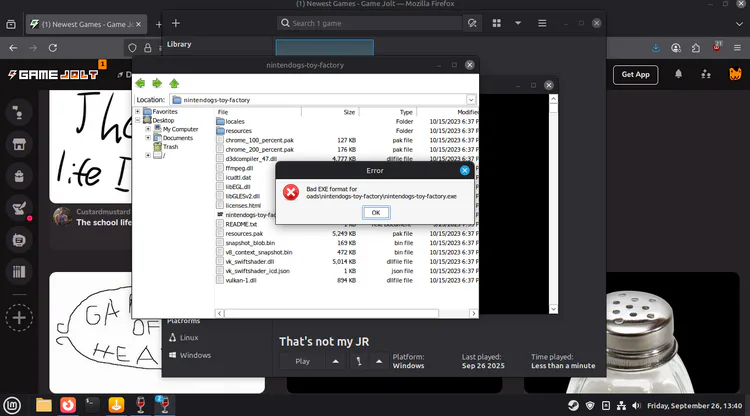Open hamburger menu in game library window
750x416 pixels.
point(542,23)
